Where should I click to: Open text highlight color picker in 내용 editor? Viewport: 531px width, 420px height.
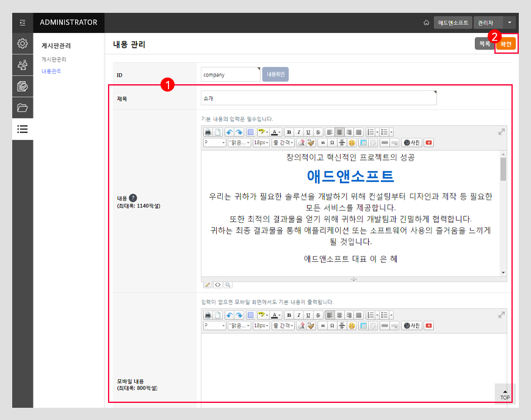click(263, 132)
